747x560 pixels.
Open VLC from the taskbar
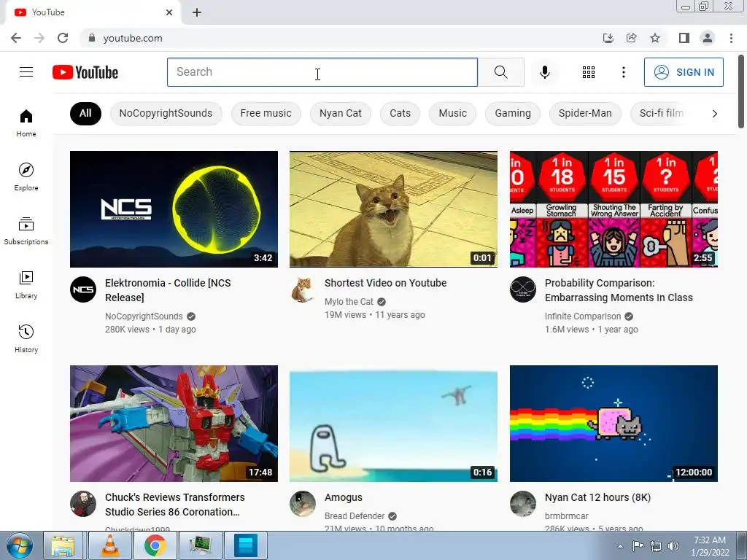pyautogui.click(x=109, y=545)
